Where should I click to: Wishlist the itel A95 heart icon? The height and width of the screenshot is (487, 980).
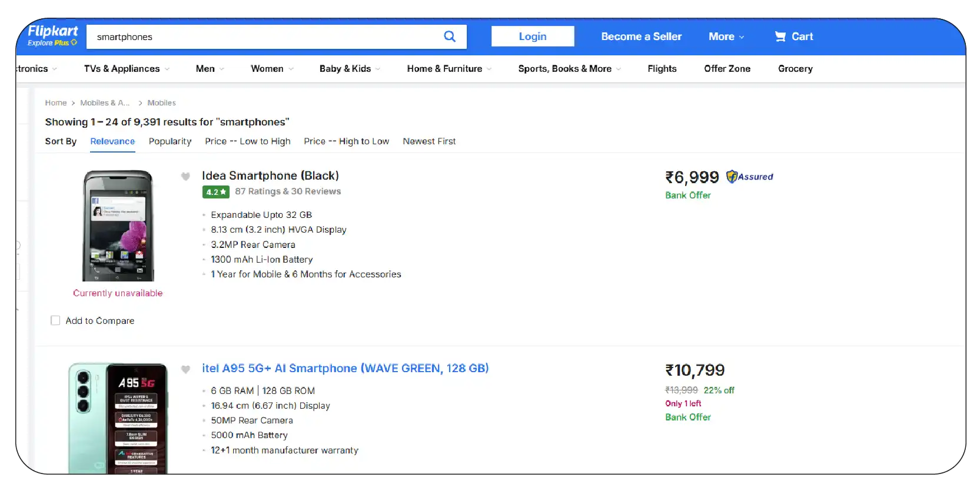coord(185,369)
